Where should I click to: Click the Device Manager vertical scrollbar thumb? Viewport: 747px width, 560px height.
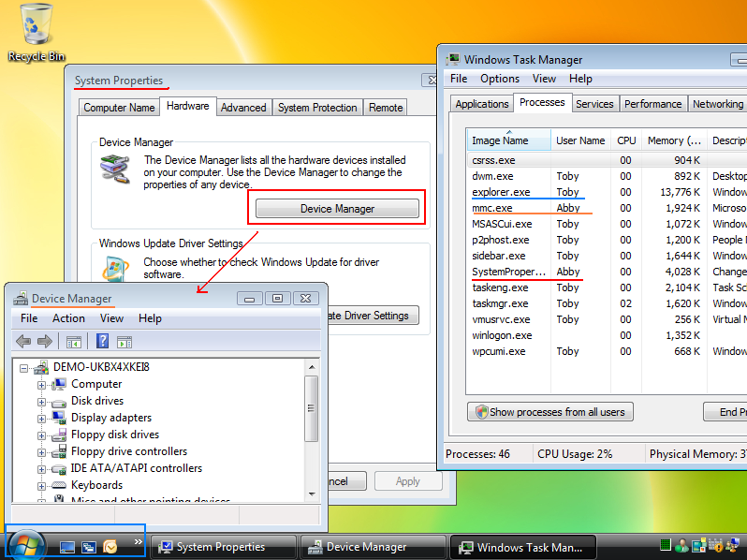(x=312, y=408)
